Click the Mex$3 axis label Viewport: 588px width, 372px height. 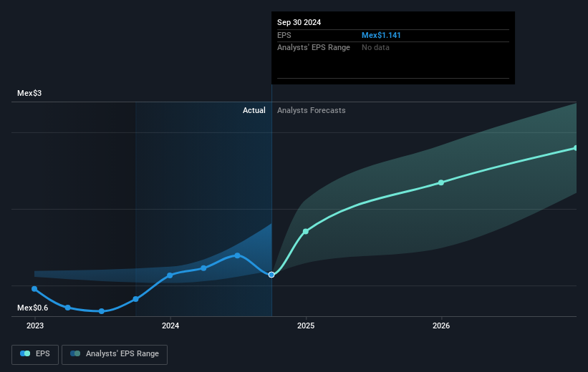pyautogui.click(x=29, y=93)
